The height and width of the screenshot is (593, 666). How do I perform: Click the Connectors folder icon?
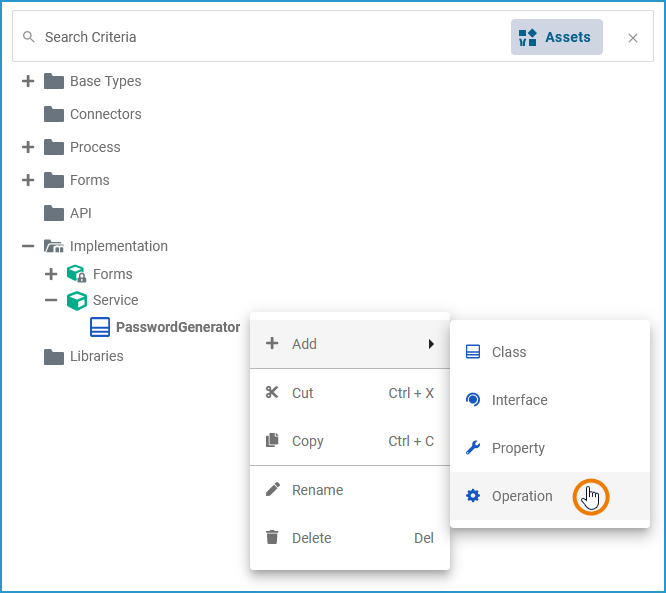[54, 114]
